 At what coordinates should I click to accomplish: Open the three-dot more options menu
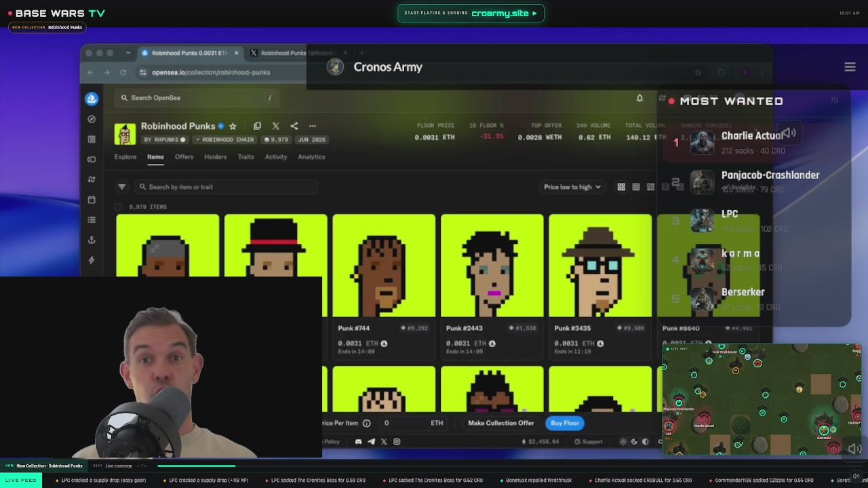tap(312, 126)
